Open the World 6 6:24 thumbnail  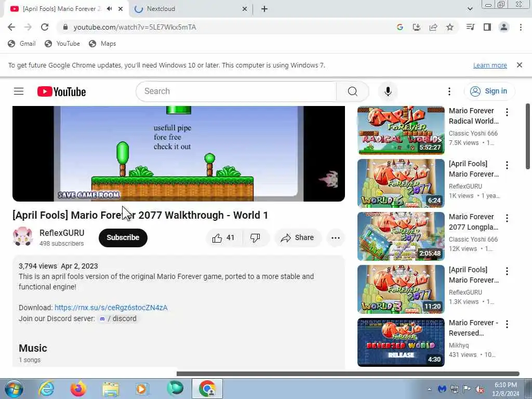coord(401,183)
